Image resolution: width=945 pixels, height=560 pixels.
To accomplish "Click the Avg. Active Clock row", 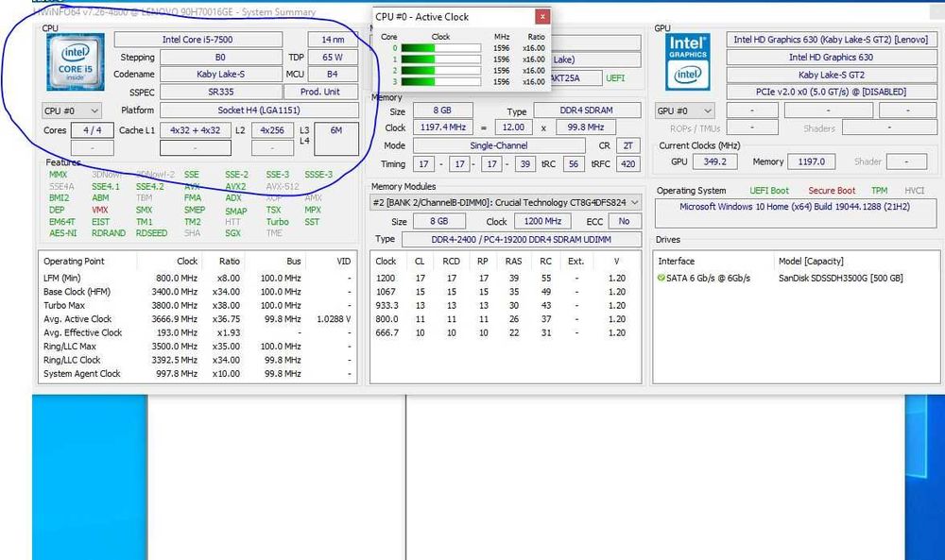I will point(198,319).
